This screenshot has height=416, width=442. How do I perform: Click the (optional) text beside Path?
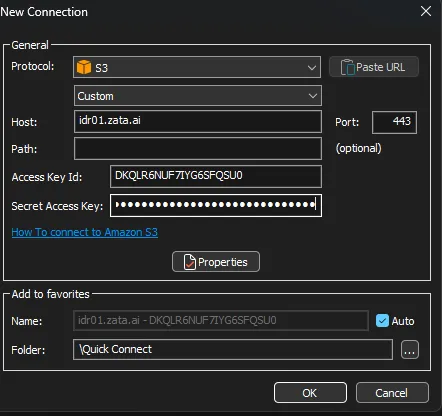[x=359, y=148]
